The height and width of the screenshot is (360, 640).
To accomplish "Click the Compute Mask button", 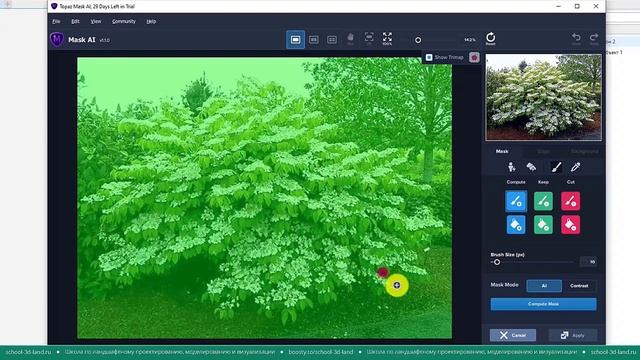I will click(x=543, y=304).
